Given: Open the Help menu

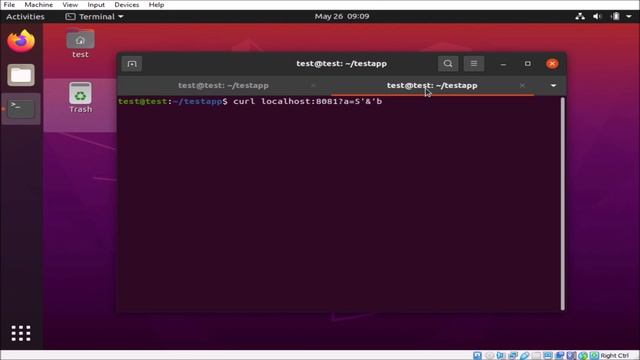Looking at the screenshot, I should (156, 5).
